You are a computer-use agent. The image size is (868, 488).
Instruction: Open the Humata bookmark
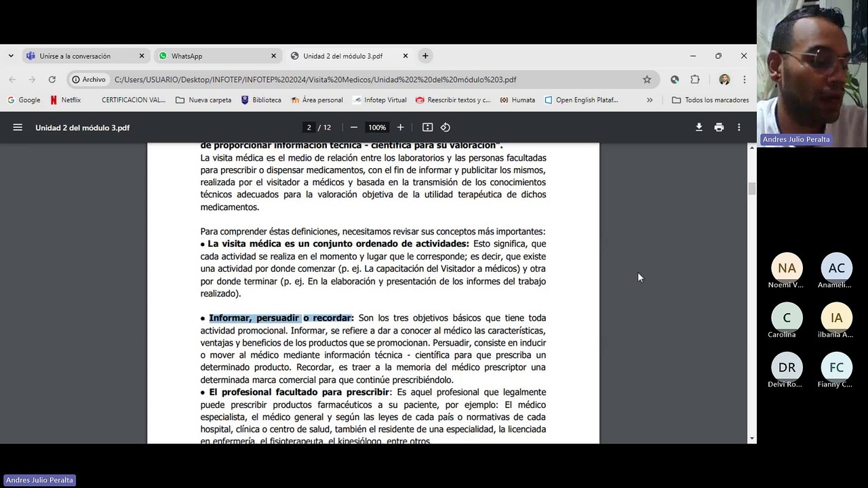pos(517,100)
